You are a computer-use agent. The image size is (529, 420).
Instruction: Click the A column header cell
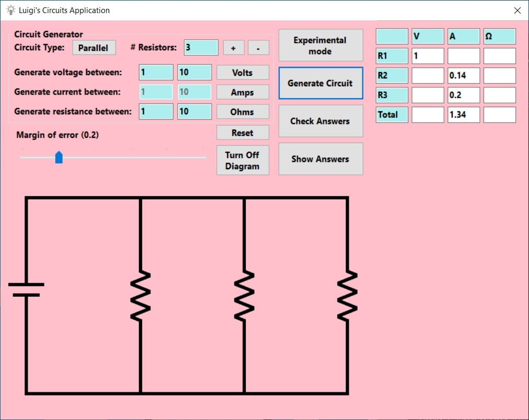pos(464,36)
